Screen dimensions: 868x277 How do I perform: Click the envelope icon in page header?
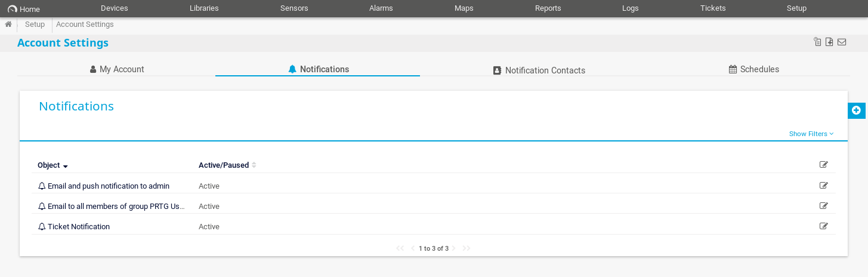click(x=842, y=42)
